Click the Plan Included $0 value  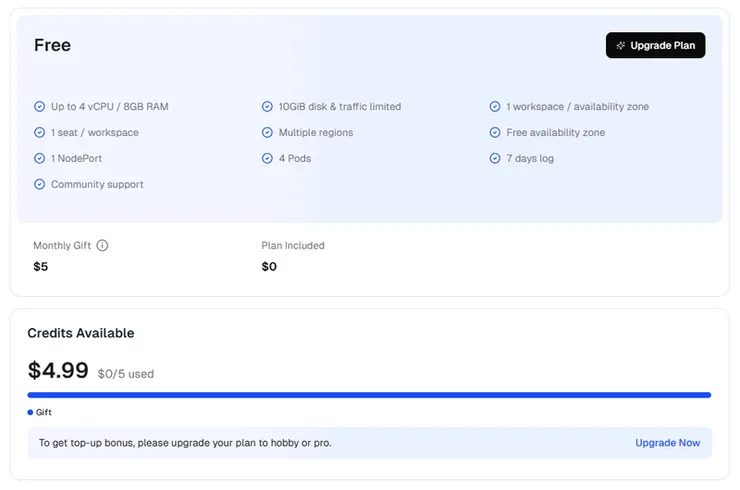269,267
